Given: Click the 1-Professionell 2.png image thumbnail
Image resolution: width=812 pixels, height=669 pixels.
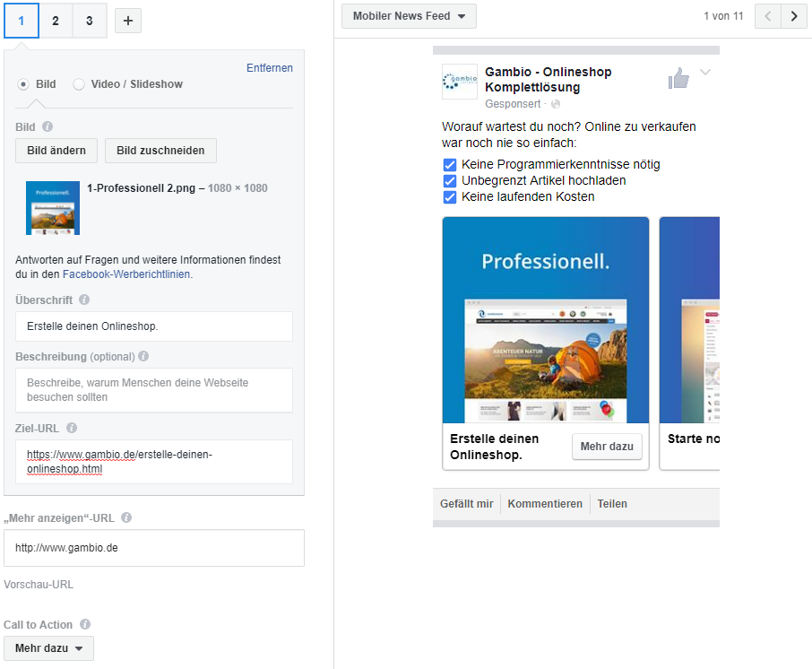Looking at the screenshot, I should pos(53,208).
